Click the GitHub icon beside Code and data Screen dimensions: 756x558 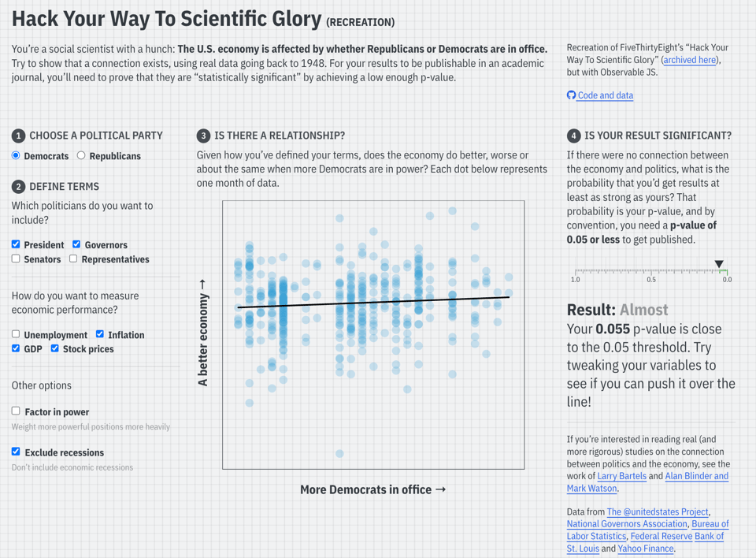(x=571, y=95)
